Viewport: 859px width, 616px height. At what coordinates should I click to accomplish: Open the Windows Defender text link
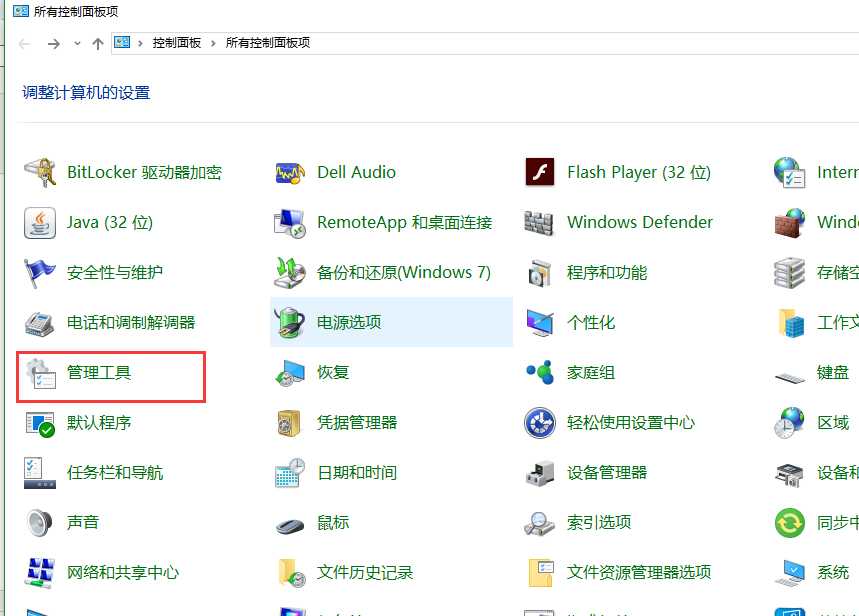click(x=639, y=222)
